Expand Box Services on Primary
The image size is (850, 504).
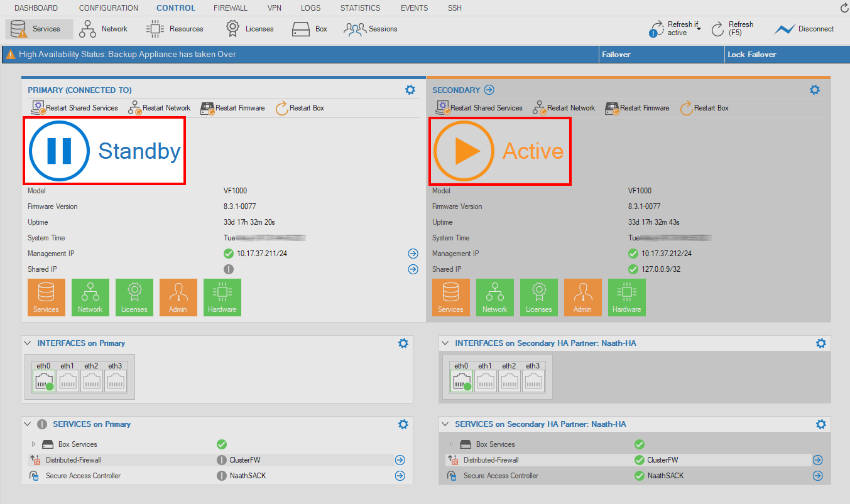(34, 444)
